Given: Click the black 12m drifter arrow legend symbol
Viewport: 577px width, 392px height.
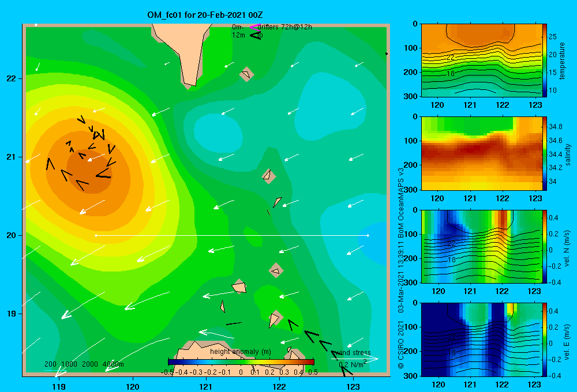Looking at the screenshot, I should pyautogui.click(x=256, y=35).
